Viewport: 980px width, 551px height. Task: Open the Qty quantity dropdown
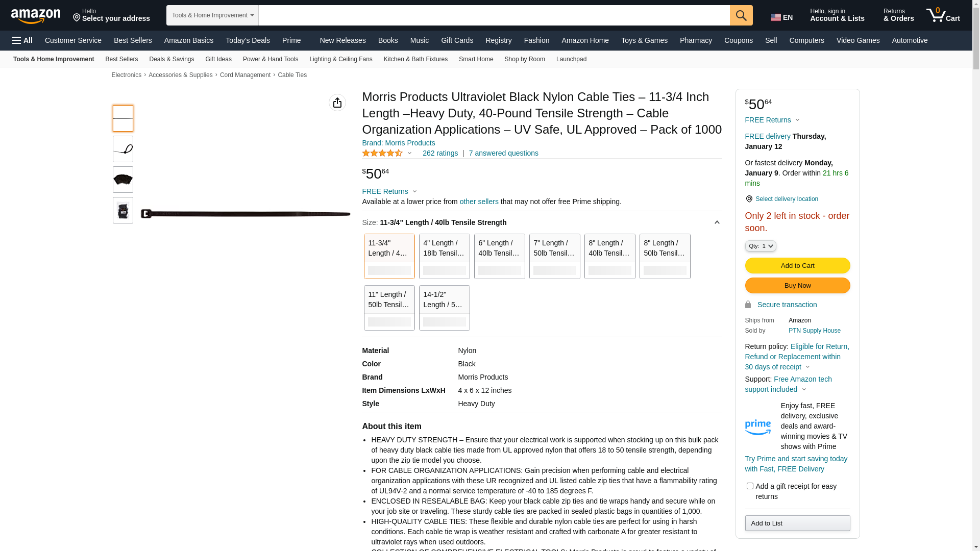point(761,246)
